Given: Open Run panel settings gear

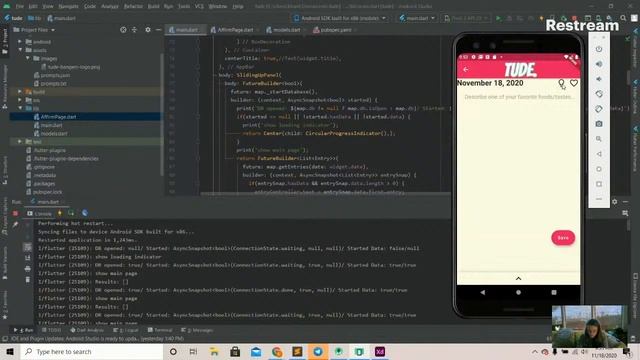Looking at the screenshot, I should click(615, 202).
